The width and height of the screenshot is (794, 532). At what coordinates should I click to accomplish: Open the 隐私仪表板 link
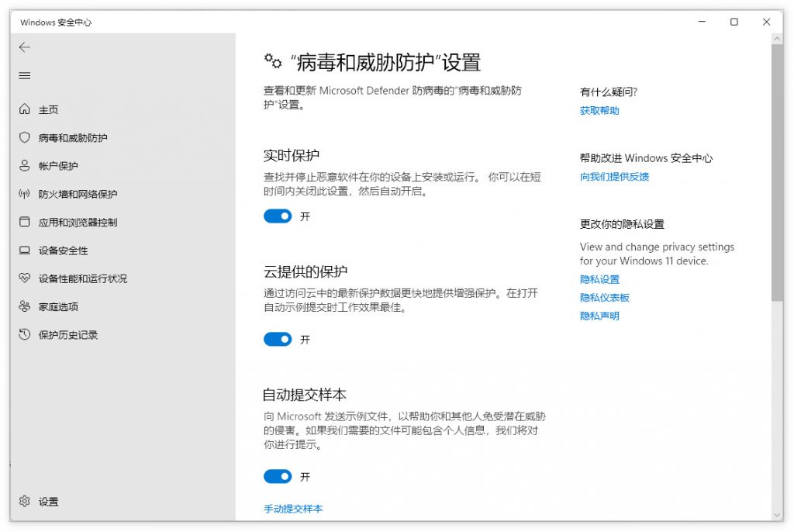605,298
